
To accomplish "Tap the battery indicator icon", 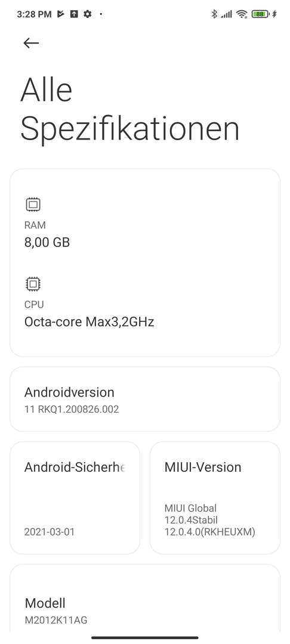I will (x=260, y=14).
